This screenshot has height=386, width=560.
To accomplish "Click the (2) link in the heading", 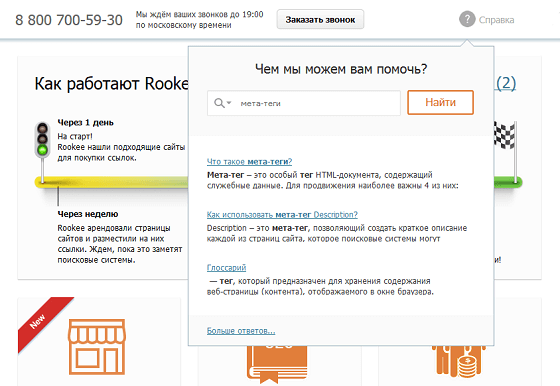I will (506, 83).
